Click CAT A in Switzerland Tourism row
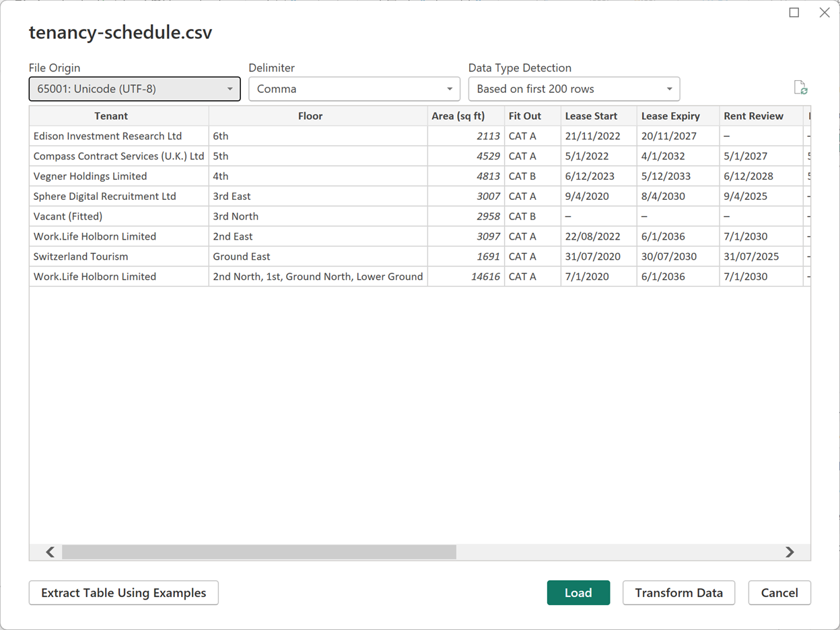Viewport: 840px width, 630px height. 532,256
